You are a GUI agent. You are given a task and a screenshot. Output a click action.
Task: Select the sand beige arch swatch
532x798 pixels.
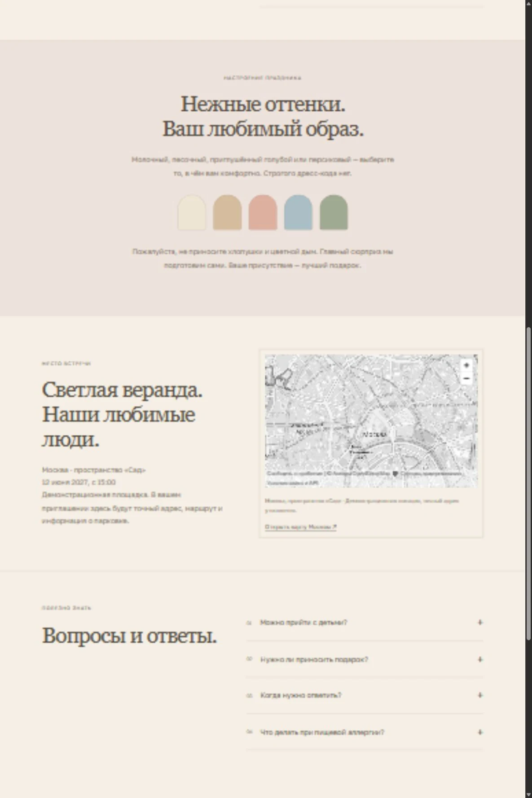point(227,212)
